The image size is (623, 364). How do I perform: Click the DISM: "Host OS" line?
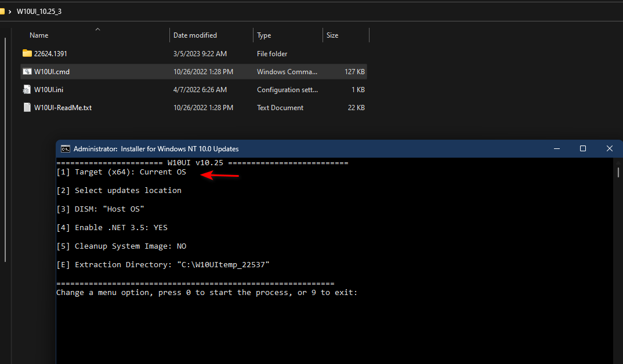(x=100, y=209)
